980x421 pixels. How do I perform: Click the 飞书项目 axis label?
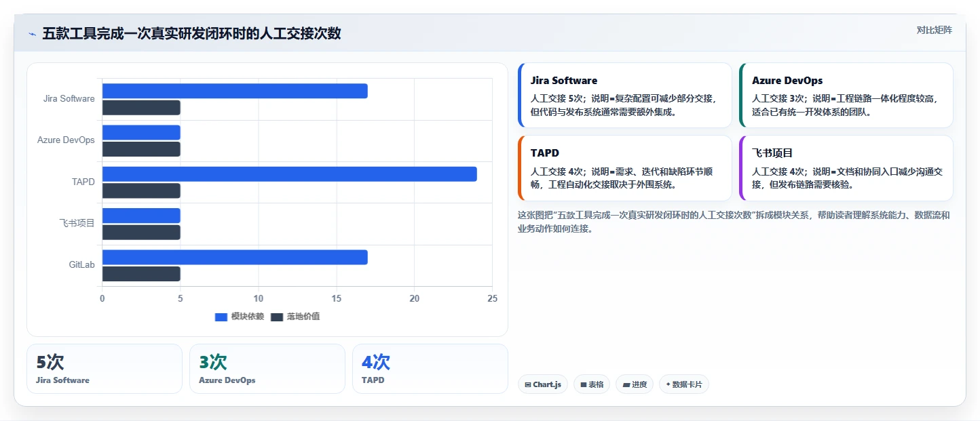pos(77,223)
